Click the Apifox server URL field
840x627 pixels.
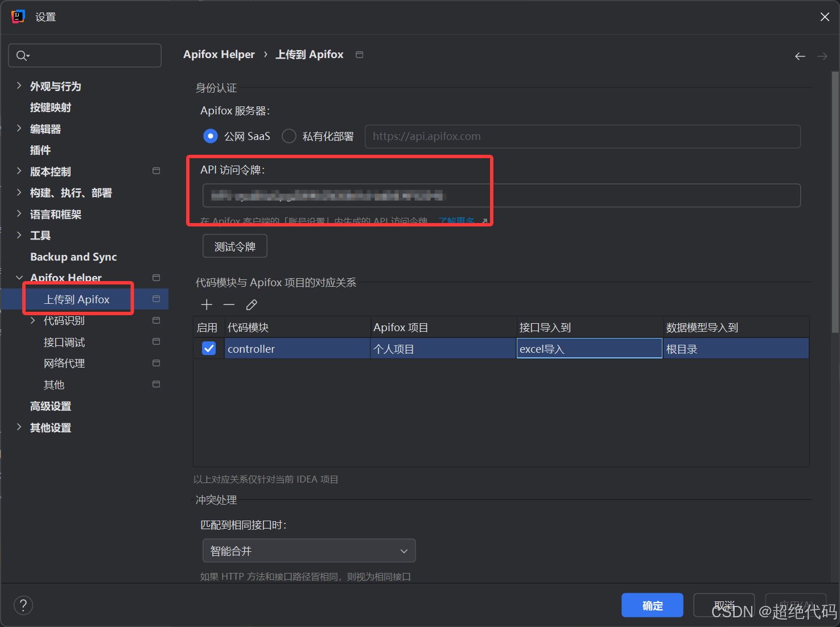pyautogui.click(x=583, y=137)
